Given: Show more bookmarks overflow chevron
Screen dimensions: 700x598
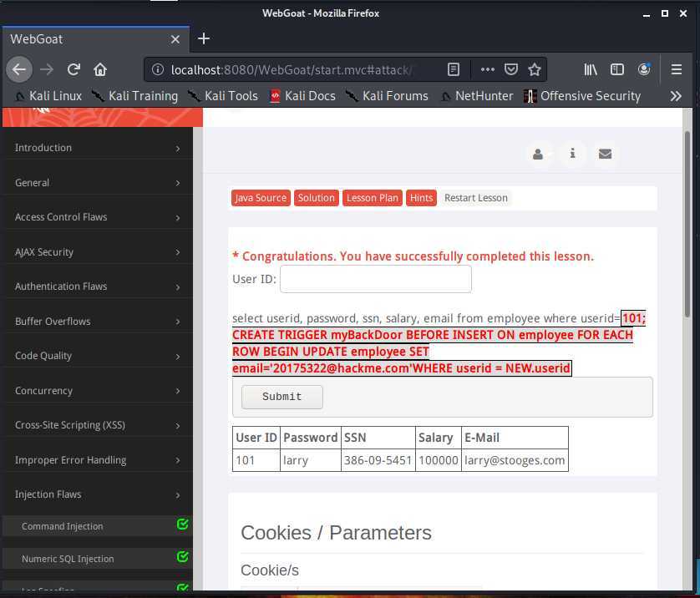Looking at the screenshot, I should pyautogui.click(x=676, y=96).
